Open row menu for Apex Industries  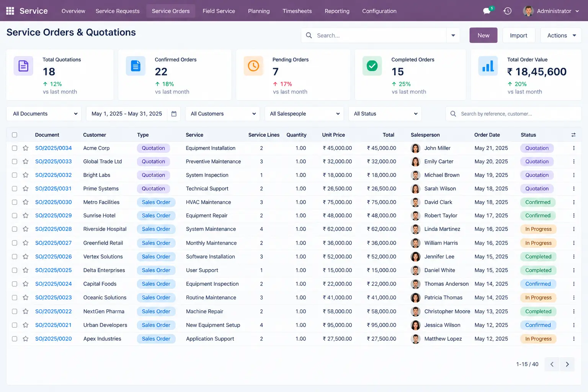pos(573,339)
